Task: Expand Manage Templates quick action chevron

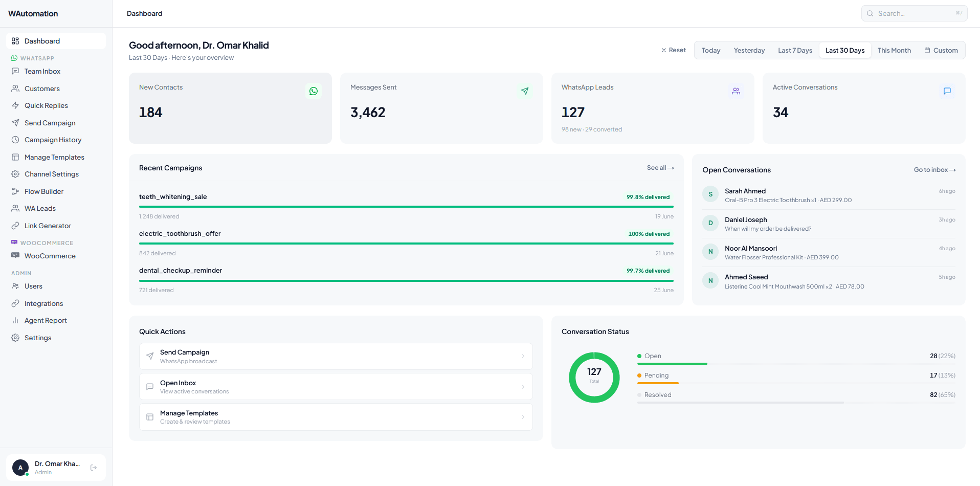Action: click(523, 417)
